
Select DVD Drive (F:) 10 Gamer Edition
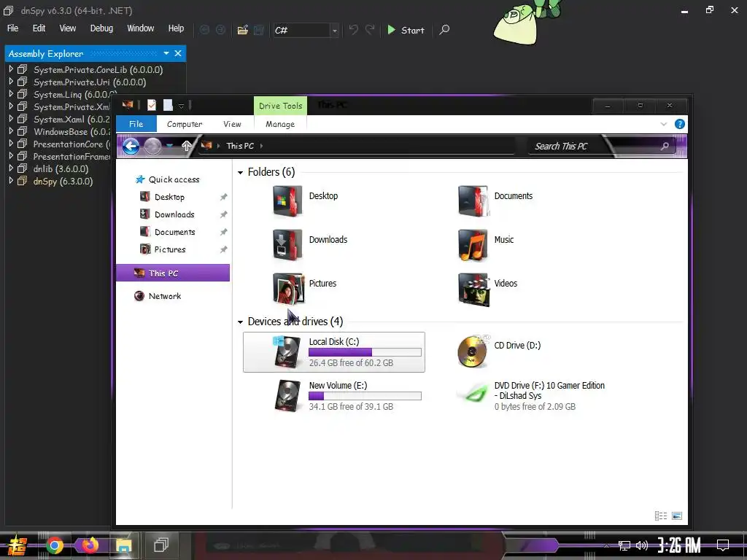pyautogui.click(x=530, y=396)
